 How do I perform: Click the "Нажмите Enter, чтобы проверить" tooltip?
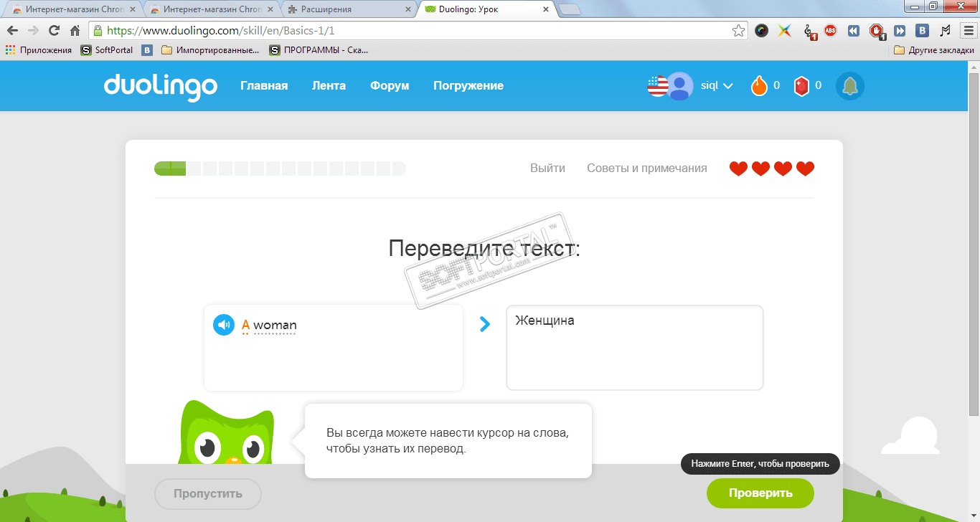[760, 463]
